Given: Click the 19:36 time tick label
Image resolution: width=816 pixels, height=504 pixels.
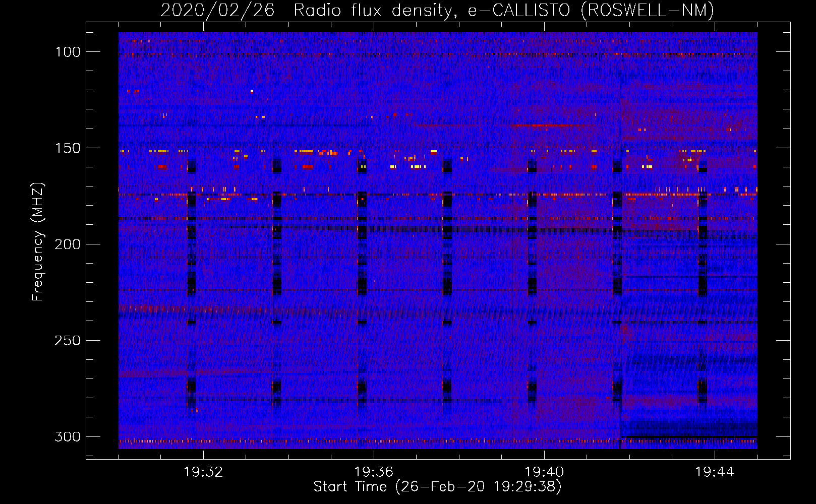Looking at the screenshot, I should [374, 472].
